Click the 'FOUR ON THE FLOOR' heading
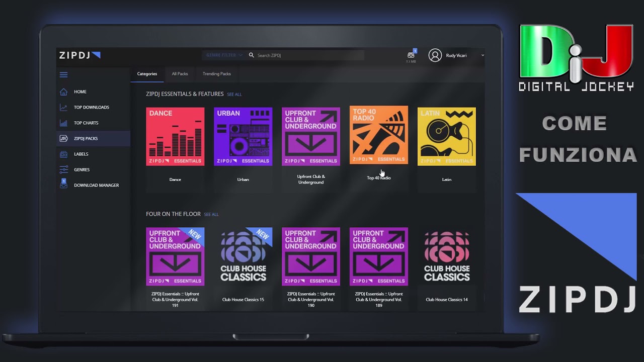 click(173, 214)
